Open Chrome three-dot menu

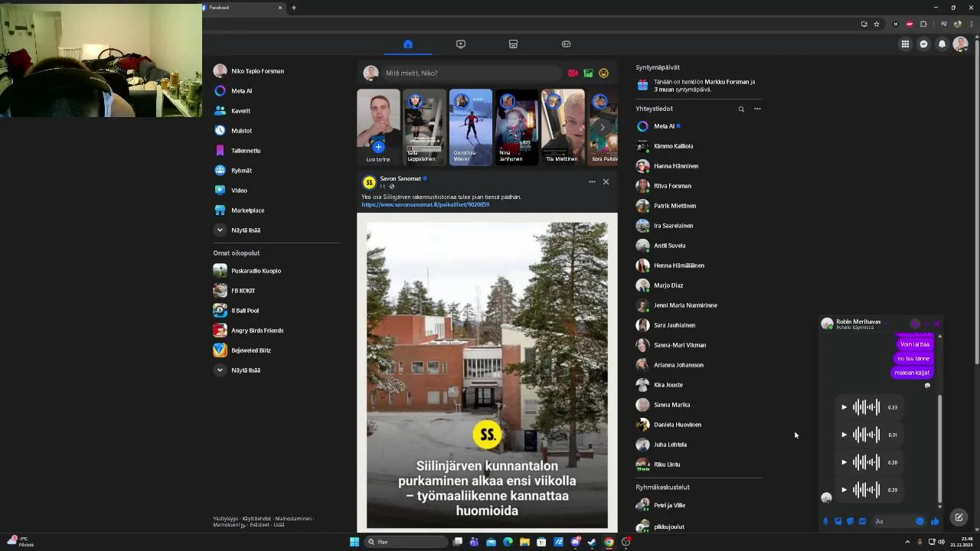[x=972, y=24]
